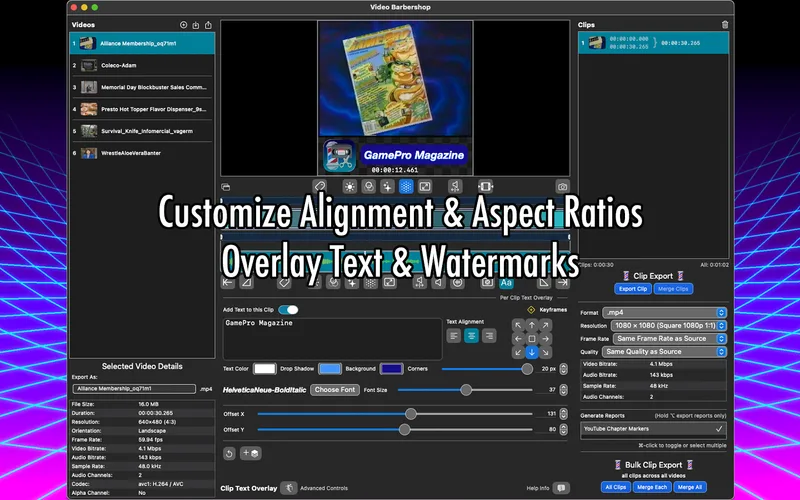Click the color filter icon beside the sun
The width and height of the screenshot is (800, 500).
[368, 187]
